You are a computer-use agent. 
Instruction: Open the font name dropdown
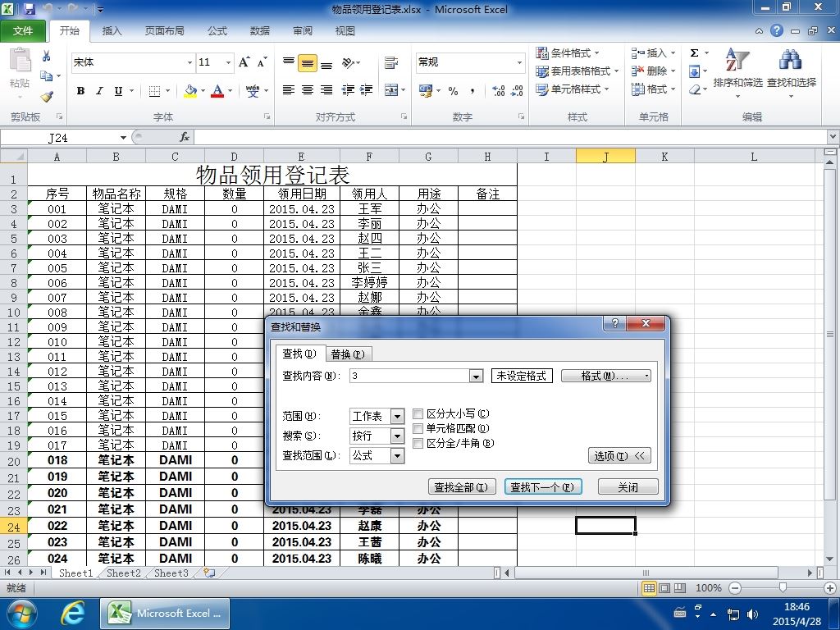189,62
